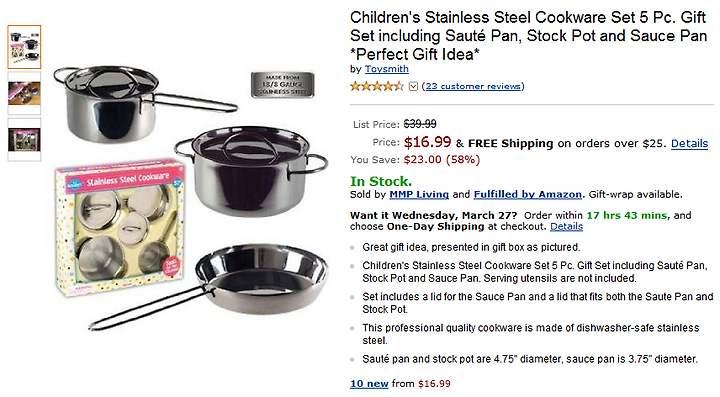
Task: Click the $16.99 price
Action: point(428,142)
